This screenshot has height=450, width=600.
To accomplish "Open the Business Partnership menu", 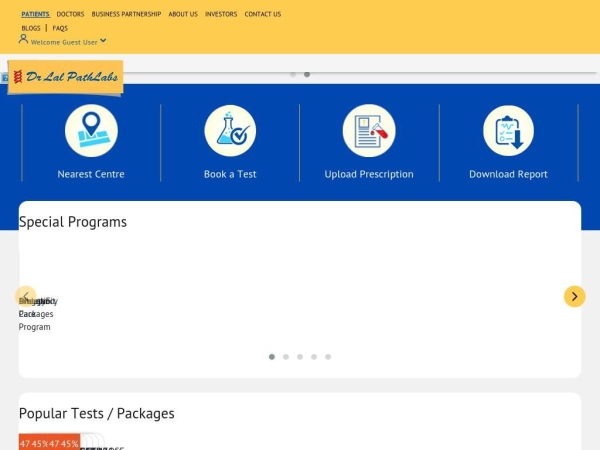I will coord(126,14).
